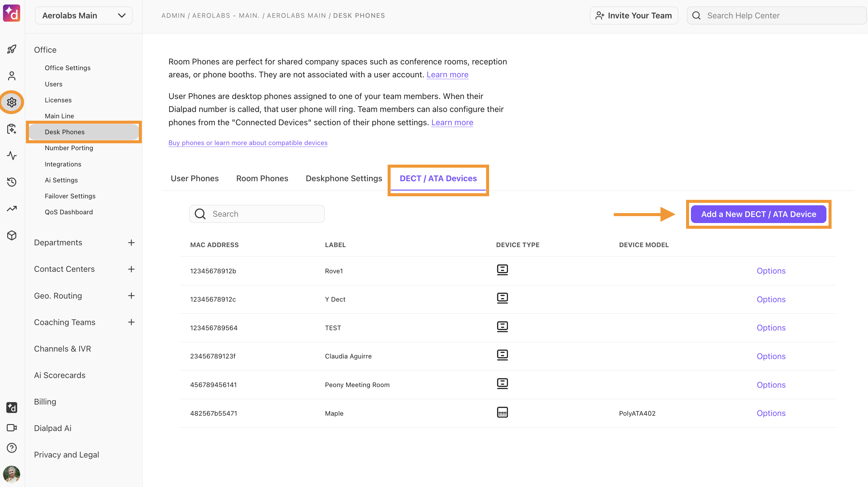Open the Aerolabs Main office dropdown
The height and width of the screenshot is (487, 868).
point(83,15)
